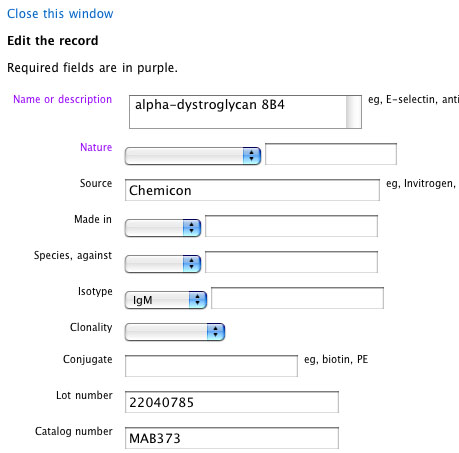The height and width of the screenshot is (453, 459).
Task: Open the Nature dropdown menu
Action: coord(193,156)
